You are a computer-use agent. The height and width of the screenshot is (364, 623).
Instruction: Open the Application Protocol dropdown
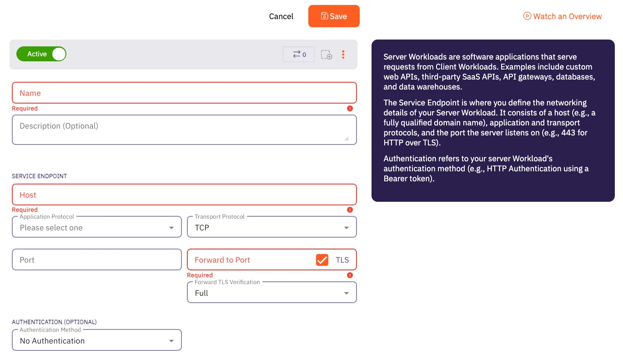pos(96,227)
